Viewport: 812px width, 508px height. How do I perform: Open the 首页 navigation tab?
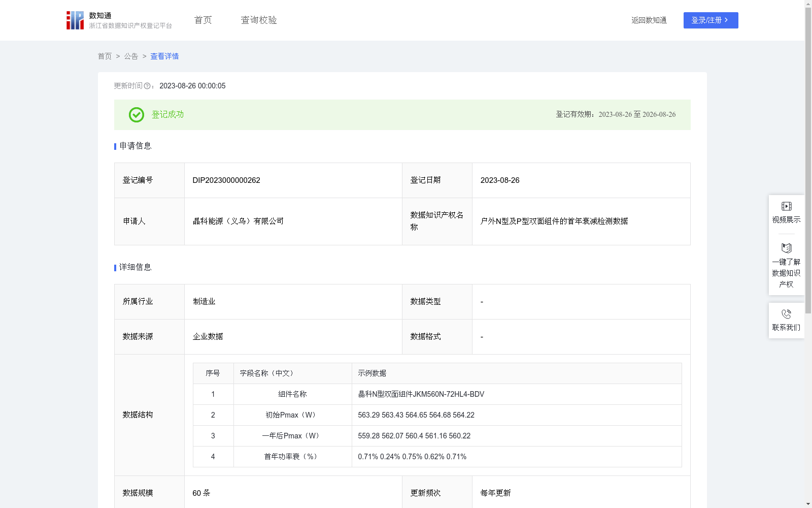pos(203,20)
